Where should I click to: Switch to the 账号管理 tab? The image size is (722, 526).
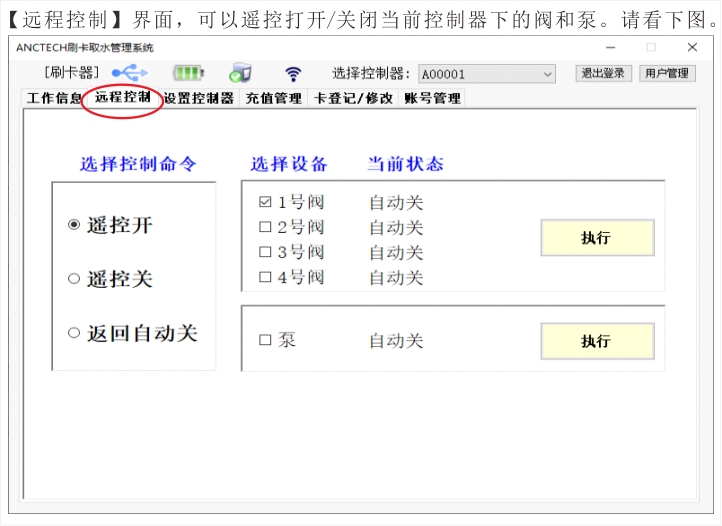[432, 98]
